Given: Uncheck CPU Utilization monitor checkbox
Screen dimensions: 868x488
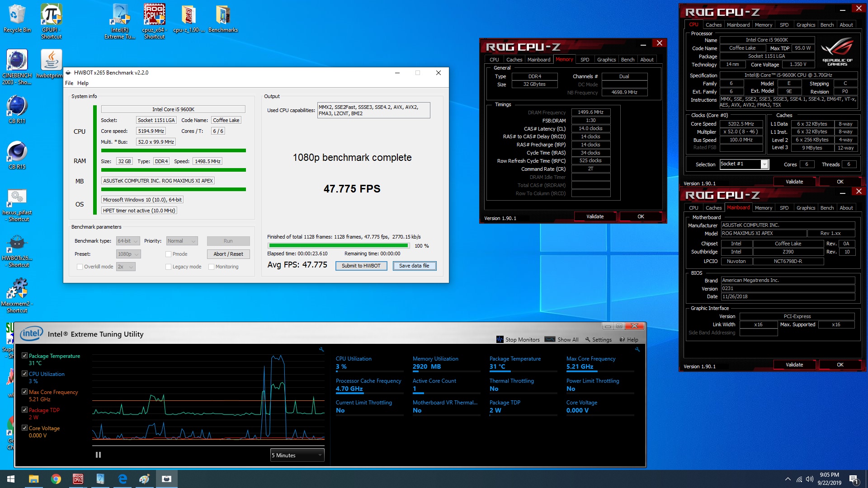Looking at the screenshot, I should pos(25,374).
